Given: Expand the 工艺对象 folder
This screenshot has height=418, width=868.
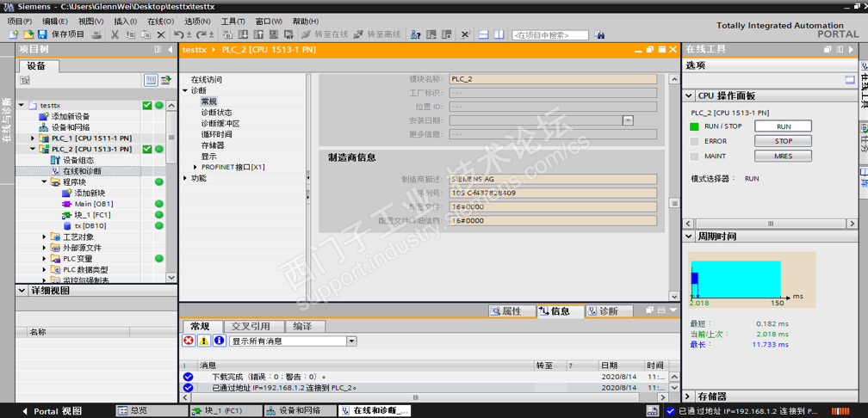Looking at the screenshot, I should (44, 237).
